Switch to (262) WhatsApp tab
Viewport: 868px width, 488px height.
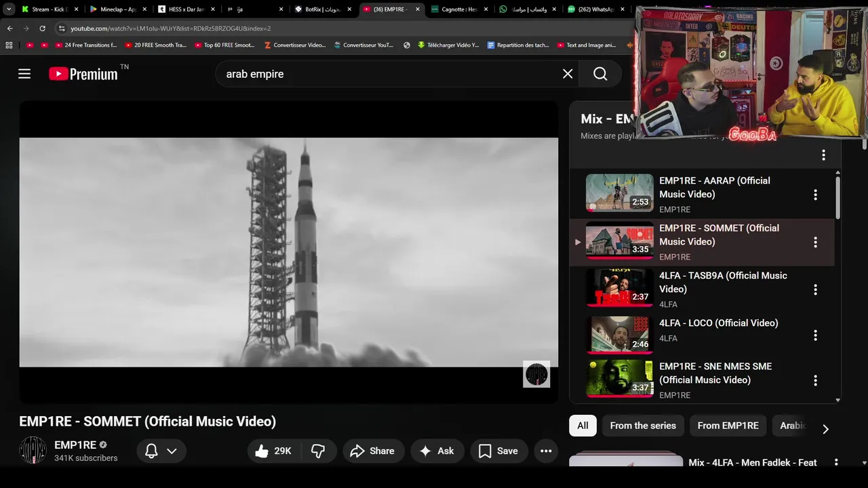click(x=597, y=9)
